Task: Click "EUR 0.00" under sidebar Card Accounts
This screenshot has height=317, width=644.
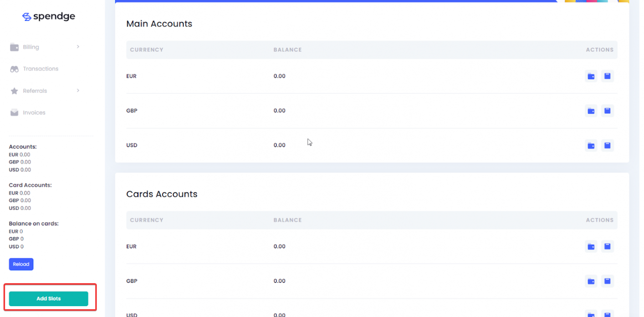Action: (x=20, y=193)
